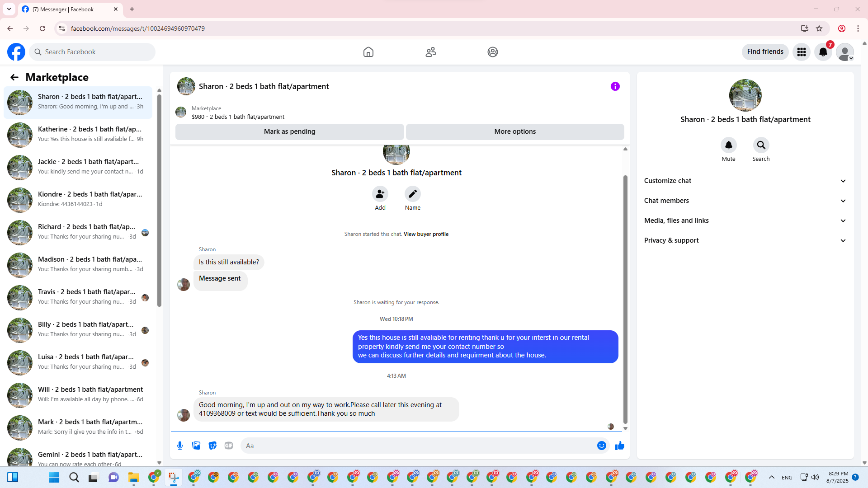Open a new browser tab
868x488 pixels.
pyautogui.click(x=132, y=9)
